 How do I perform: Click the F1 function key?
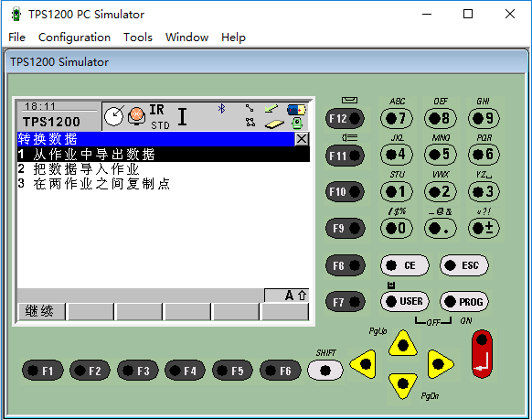tap(43, 371)
